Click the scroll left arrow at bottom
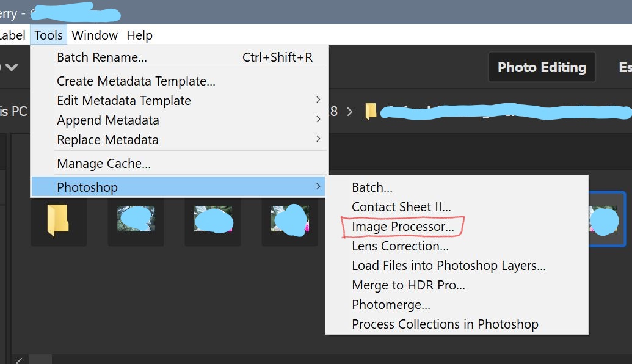The width and height of the screenshot is (632, 364). (19, 360)
